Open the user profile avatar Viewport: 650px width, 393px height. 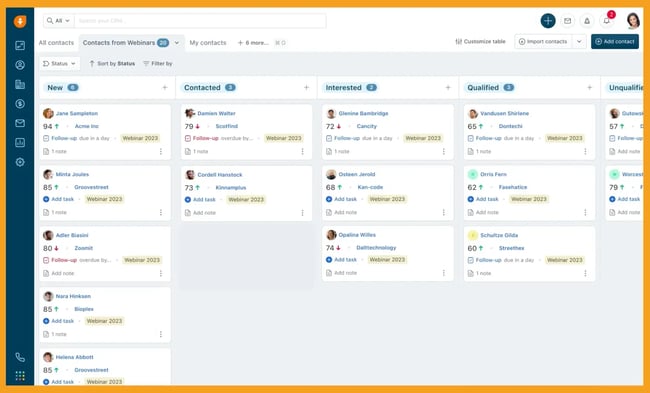[633, 20]
